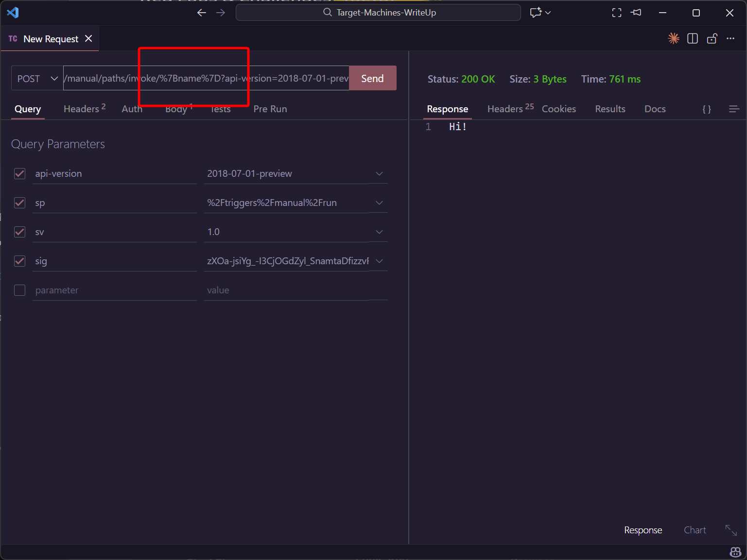Disable the sig query parameter checkbox
Image resolution: width=747 pixels, height=560 pixels.
(x=20, y=261)
